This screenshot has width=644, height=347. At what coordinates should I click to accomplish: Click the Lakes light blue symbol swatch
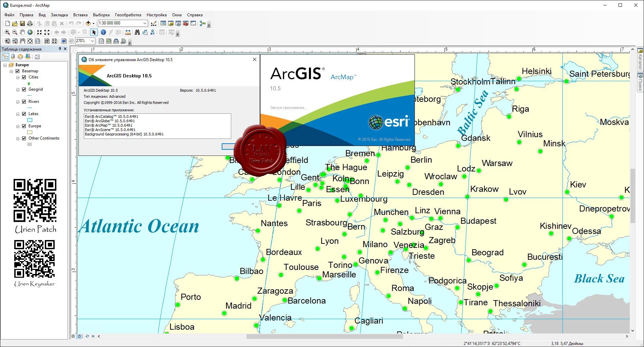pyautogui.click(x=30, y=120)
